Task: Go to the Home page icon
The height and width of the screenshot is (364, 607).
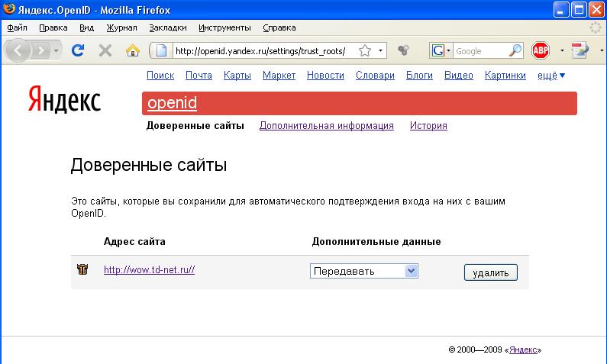Action: pos(132,50)
